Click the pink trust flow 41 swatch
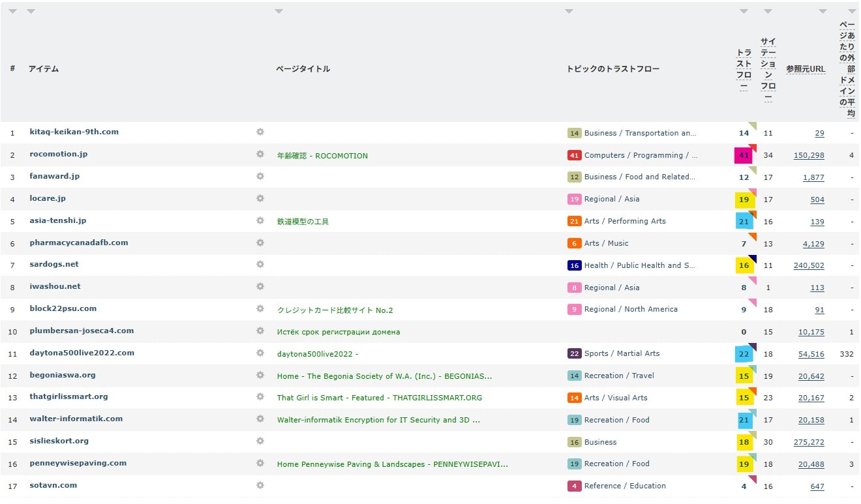 tap(744, 155)
